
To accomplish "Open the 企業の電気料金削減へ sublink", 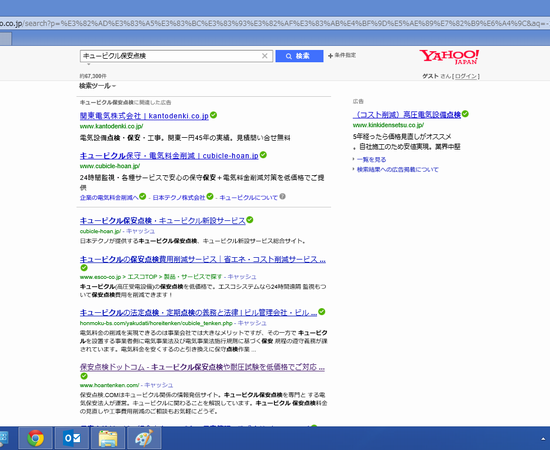I will coord(109,197).
